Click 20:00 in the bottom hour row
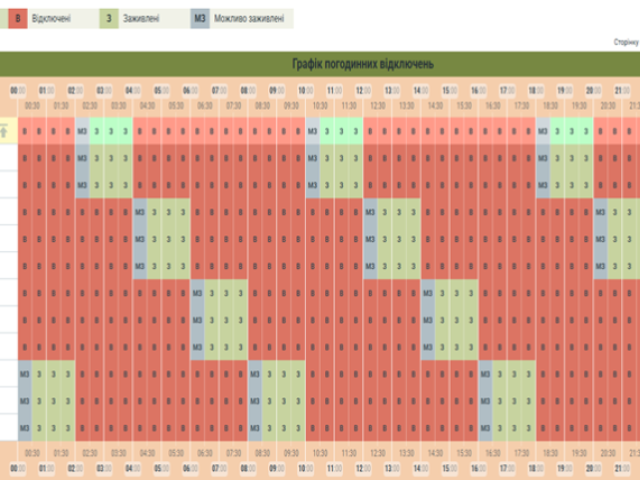Viewport: 640px width, 480px height. 592,467
